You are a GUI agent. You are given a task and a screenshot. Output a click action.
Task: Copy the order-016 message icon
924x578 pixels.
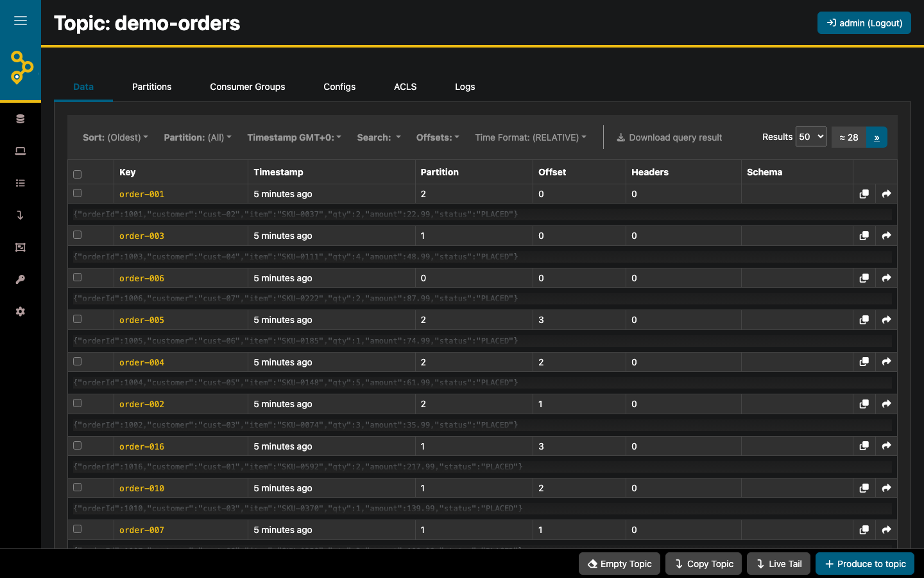(864, 446)
